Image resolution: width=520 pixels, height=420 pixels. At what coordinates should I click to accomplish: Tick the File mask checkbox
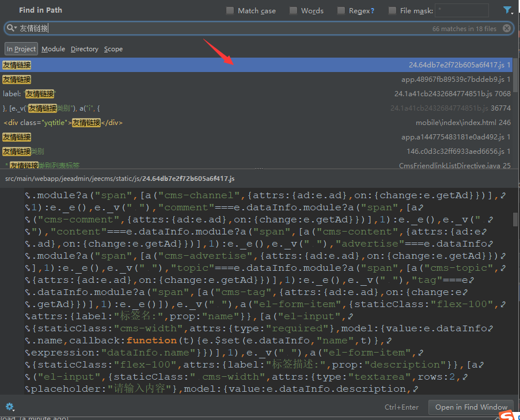[x=393, y=11]
